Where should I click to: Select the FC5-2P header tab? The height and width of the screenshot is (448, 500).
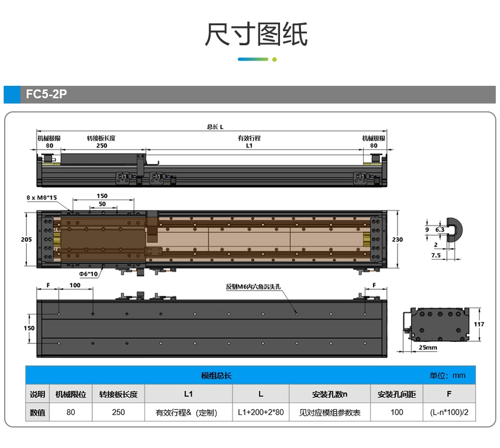click(x=46, y=95)
